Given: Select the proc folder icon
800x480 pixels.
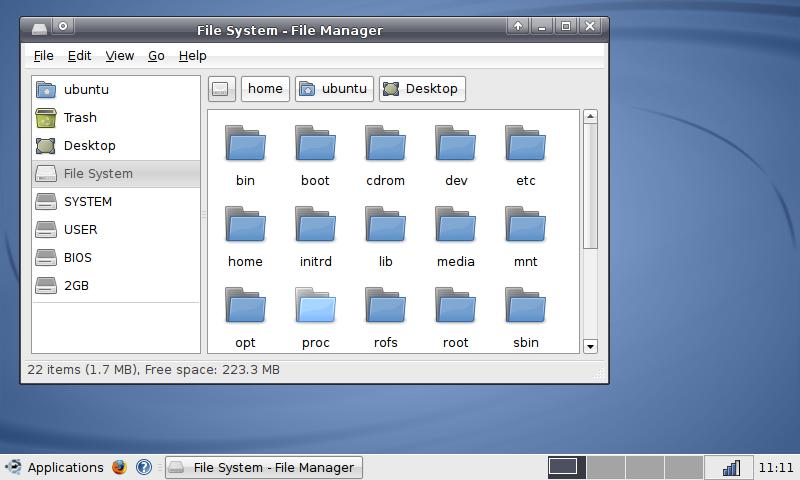Looking at the screenshot, I should click(315, 306).
